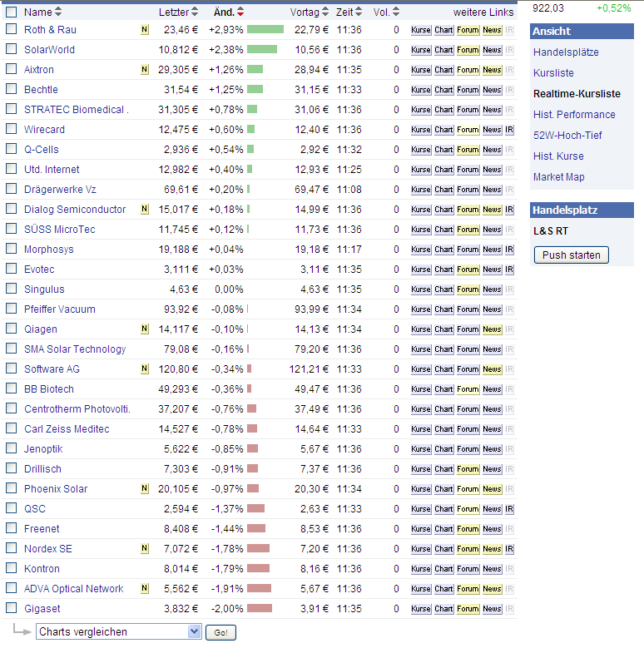Viewport: 644px width, 653px height.
Task: Open the Chart icon for Drillisch
Action: click(x=443, y=469)
